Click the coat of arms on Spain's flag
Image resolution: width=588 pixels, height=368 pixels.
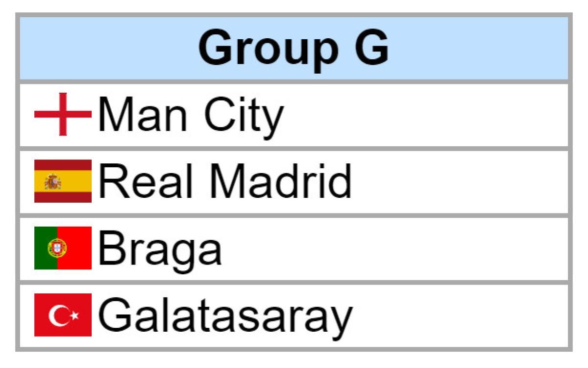tap(52, 182)
